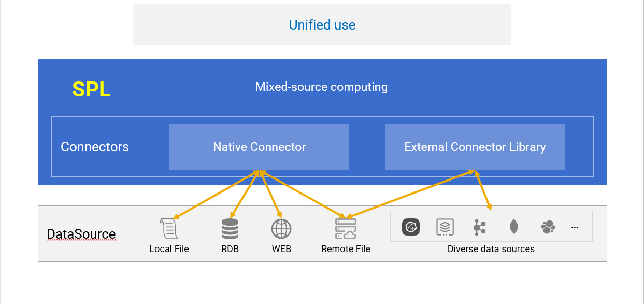Click the WEB globe icon

click(281, 229)
